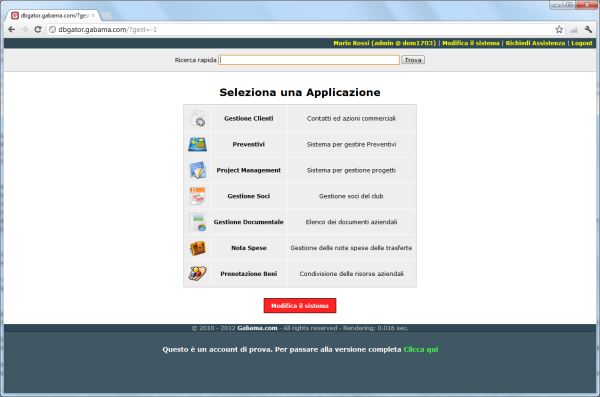This screenshot has height=397, width=600.
Task: Reload the page with the refresh icon
Action: pyautogui.click(x=38, y=29)
